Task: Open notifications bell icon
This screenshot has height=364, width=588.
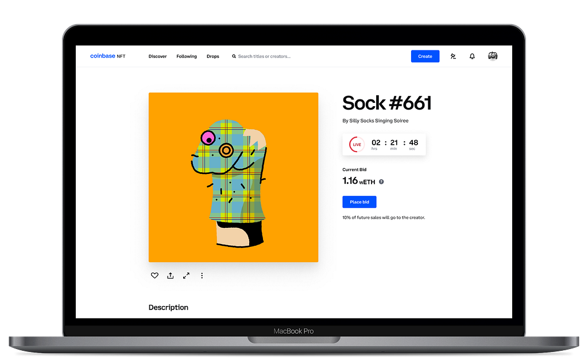Action: point(472,56)
